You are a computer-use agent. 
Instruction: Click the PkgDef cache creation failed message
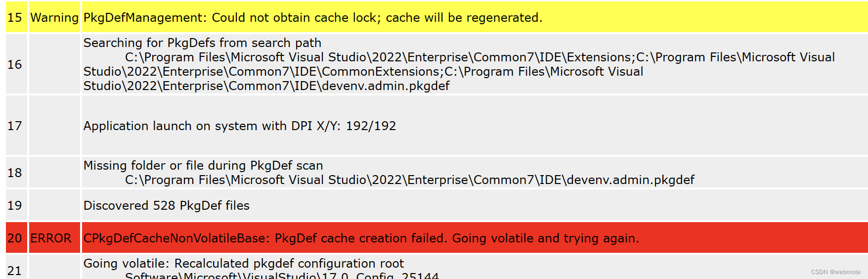tap(361, 238)
